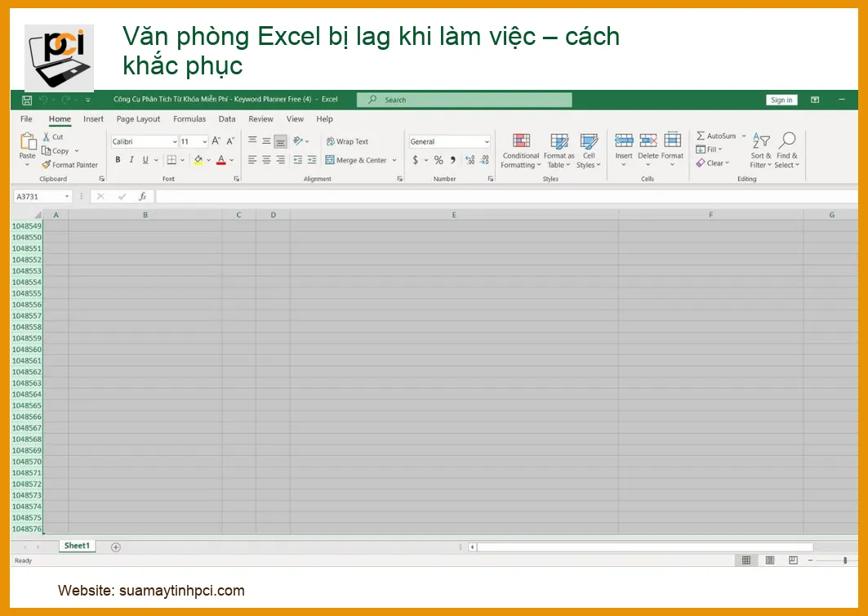Switch to the Formulas tab
Viewport: 868px width, 616px height.
[189, 118]
